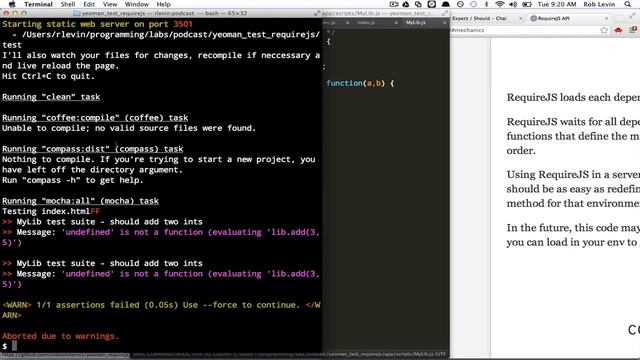640x360 pixels.
Task: Click the 'Aborted due to warnings.' message
Action: tap(60, 336)
